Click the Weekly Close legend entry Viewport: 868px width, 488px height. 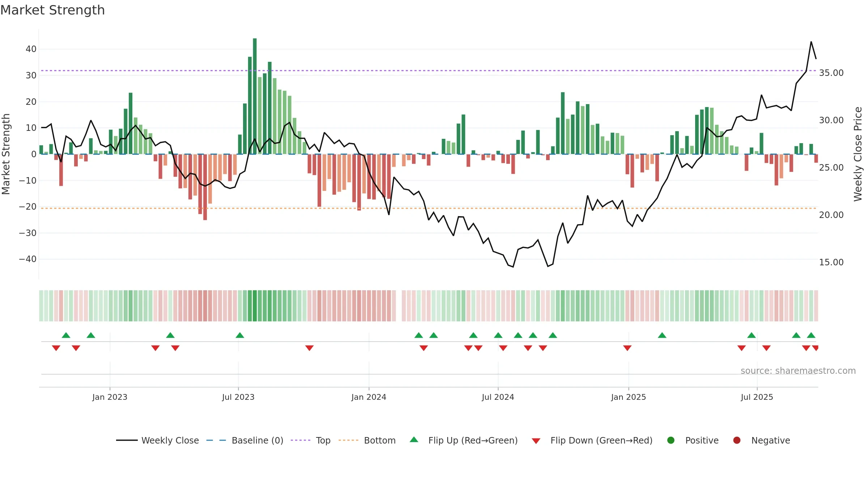tap(157, 440)
